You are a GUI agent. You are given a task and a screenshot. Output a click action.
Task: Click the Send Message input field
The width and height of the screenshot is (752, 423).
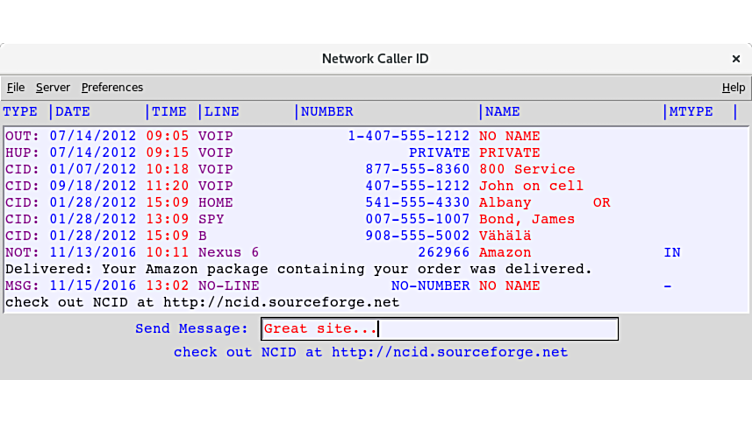(439, 329)
